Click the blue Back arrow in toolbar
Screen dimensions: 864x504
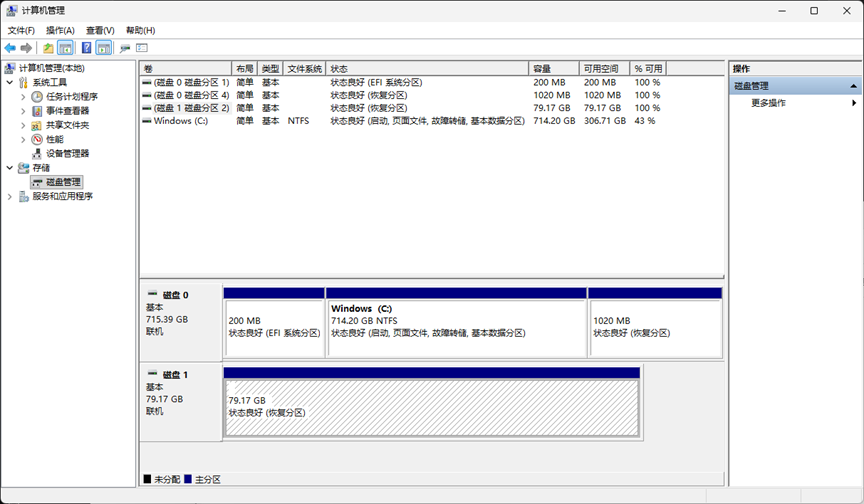(x=10, y=48)
